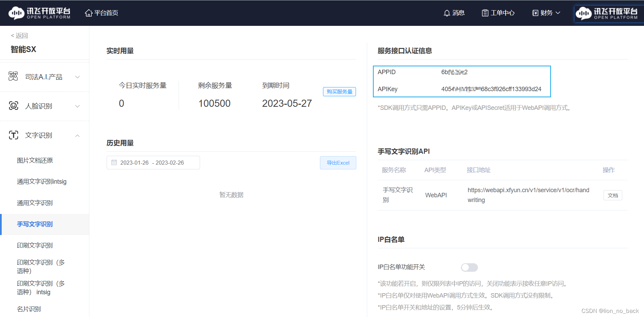
Task: Click the 工单中心 clipboard icon
Action: click(485, 13)
